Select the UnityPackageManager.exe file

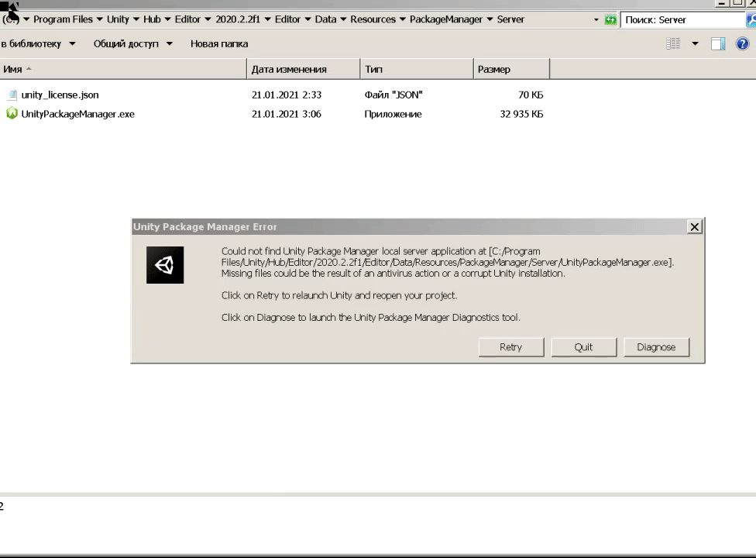(x=77, y=114)
